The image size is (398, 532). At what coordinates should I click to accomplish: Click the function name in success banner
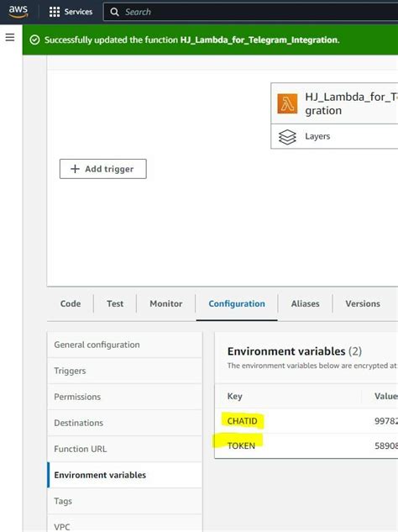tap(259, 40)
